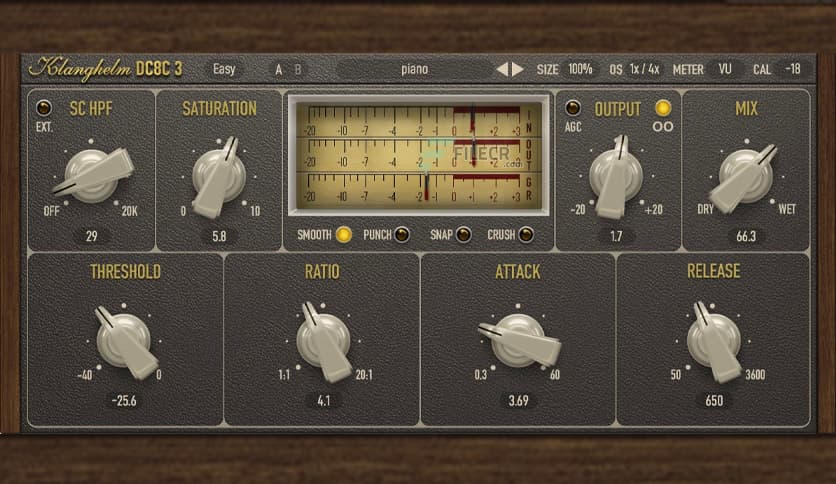836x484 pixels.
Task: Select the PUNCH compression mode
Action: coord(401,235)
